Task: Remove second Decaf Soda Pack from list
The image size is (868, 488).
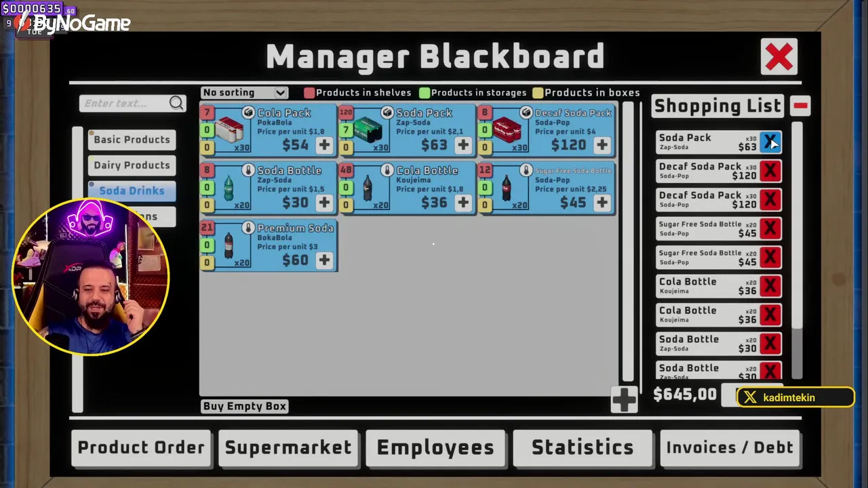Action: 770,200
